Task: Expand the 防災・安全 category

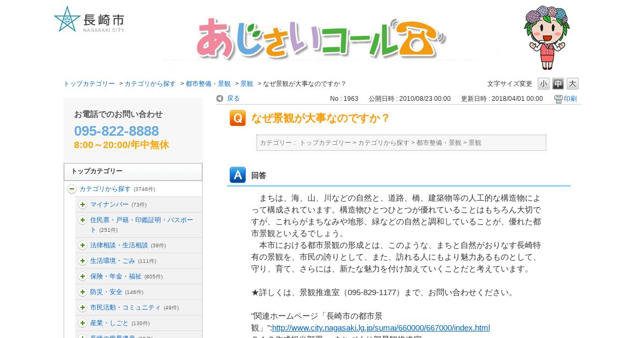Action: click(83, 292)
